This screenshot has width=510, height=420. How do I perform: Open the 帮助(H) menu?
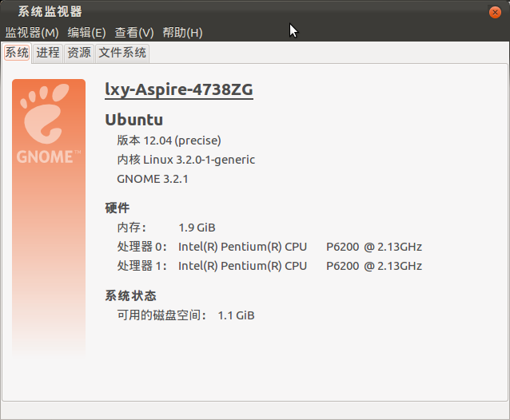point(182,33)
